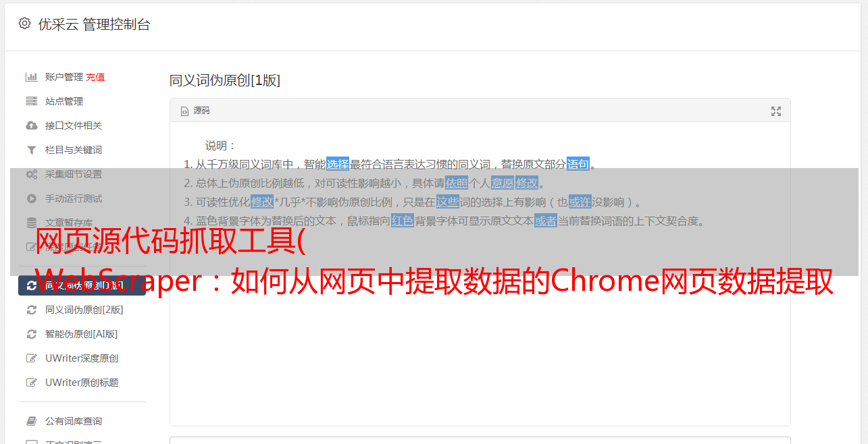Click the highlighted word 语句
This screenshot has height=444, width=868.
578,164
